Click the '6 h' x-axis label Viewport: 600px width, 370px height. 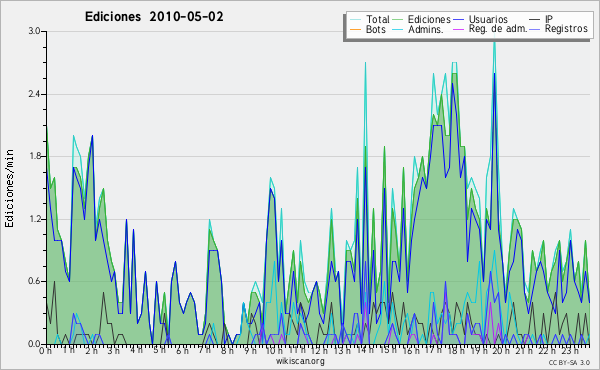tap(182, 351)
